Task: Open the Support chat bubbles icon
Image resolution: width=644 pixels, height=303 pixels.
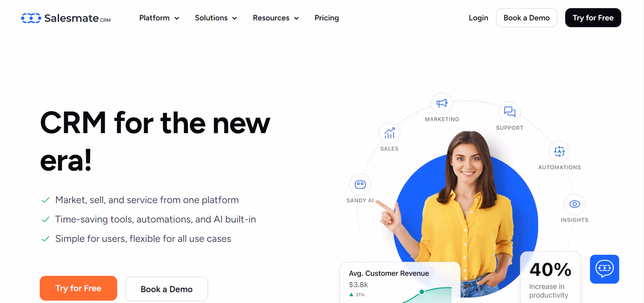Action: (x=509, y=112)
